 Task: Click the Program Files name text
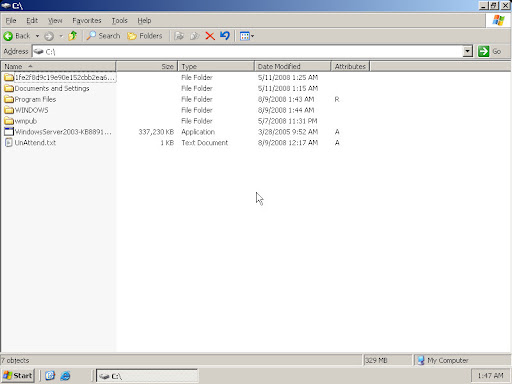click(35, 99)
